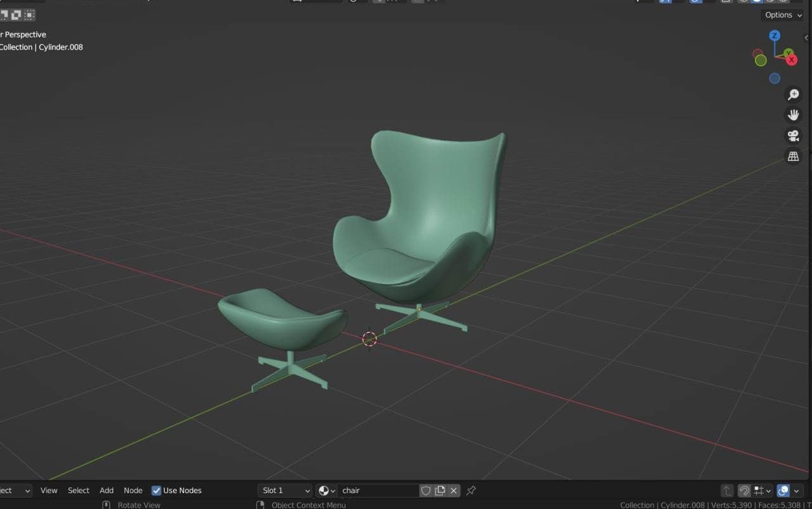Click the new material duplicate icon
This screenshot has height=509, width=812.
pos(440,491)
